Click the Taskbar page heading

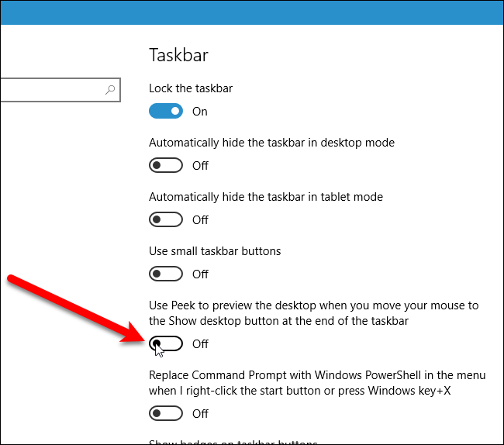tap(178, 55)
